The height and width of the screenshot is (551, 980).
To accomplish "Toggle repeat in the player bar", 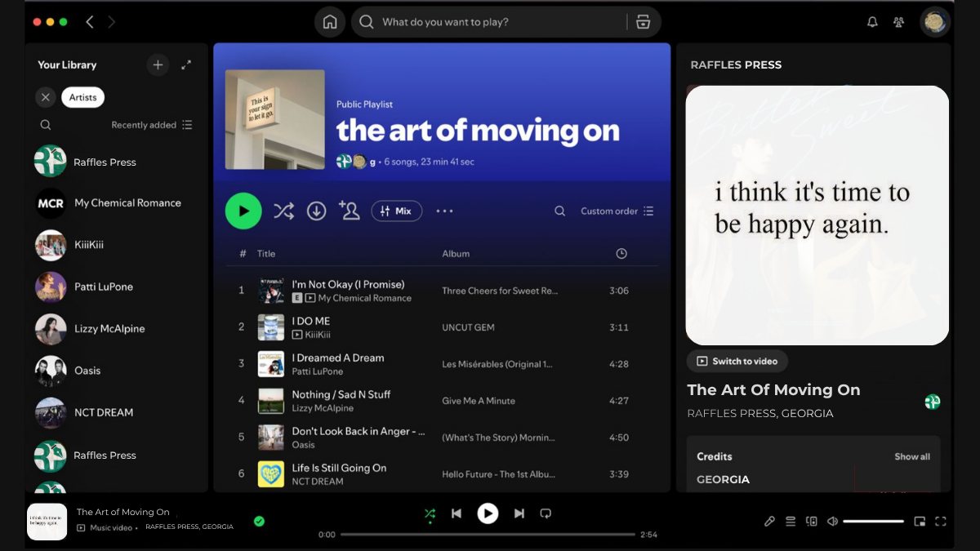I will pos(546,513).
